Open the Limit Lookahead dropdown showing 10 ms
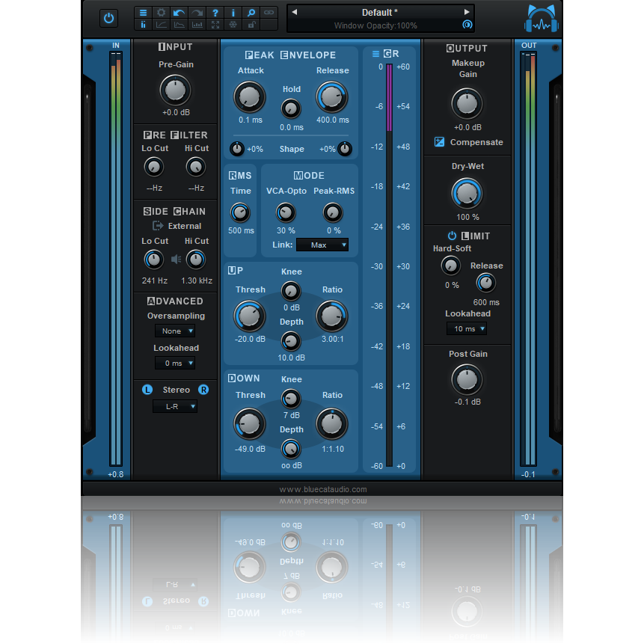Viewport: 644px width, 644px height. coord(467,328)
